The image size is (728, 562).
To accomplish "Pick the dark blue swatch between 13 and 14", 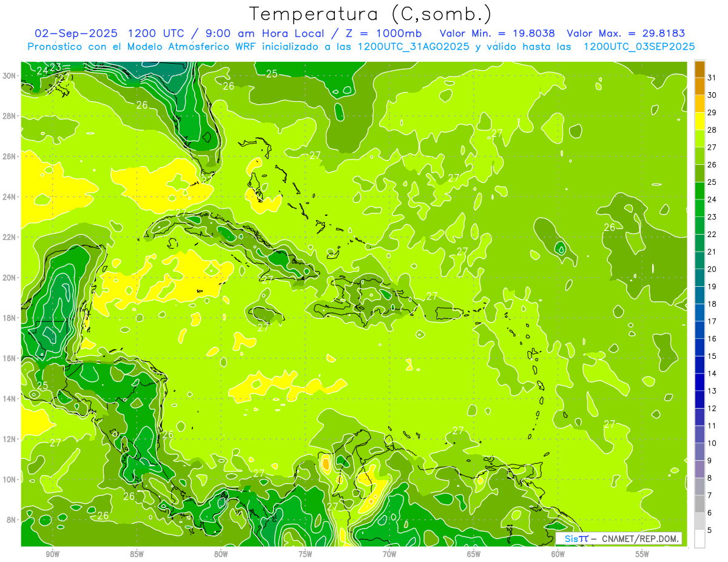I will tap(699, 382).
